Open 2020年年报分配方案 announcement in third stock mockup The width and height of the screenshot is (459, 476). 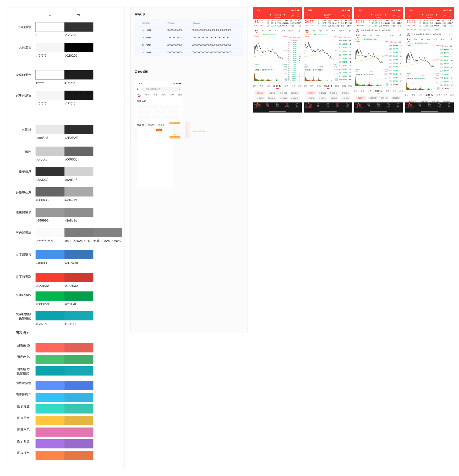click(x=377, y=30)
